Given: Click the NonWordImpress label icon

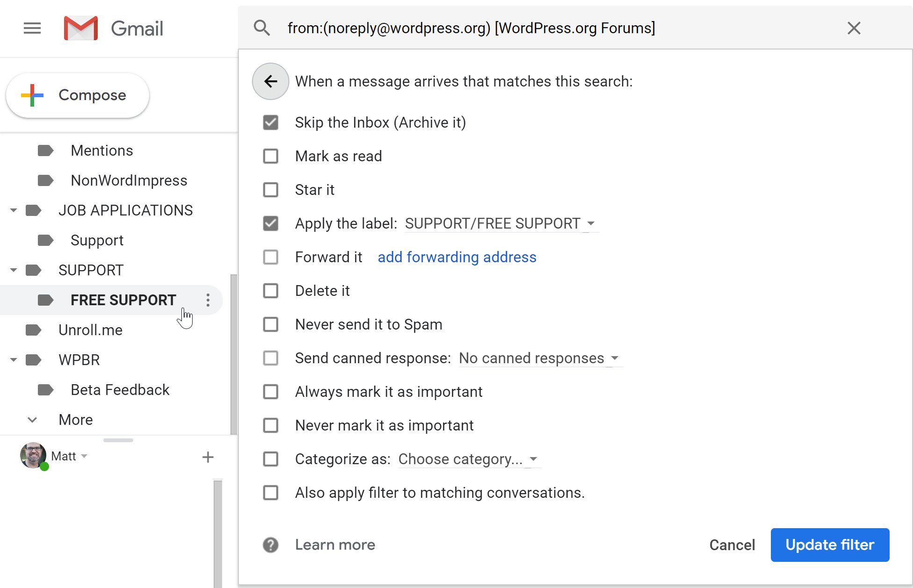Looking at the screenshot, I should (45, 180).
